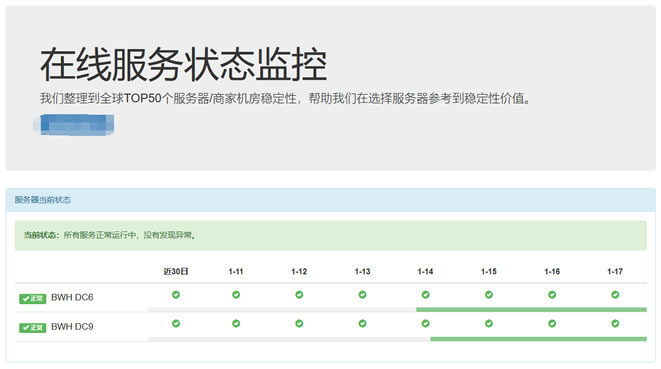The width and height of the screenshot is (661, 369).
Task: Click the BWH DC9 green uptime progress bar
Action: (x=538, y=339)
